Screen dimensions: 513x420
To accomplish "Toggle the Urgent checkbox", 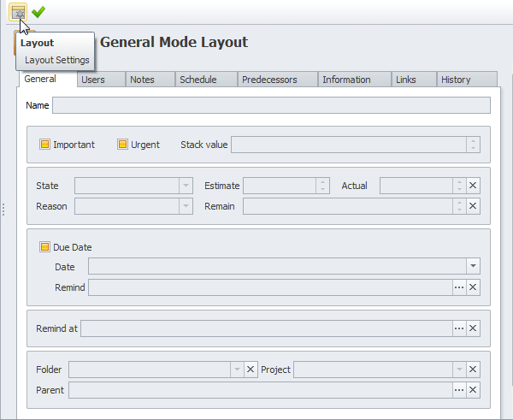I will click(123, 145).
